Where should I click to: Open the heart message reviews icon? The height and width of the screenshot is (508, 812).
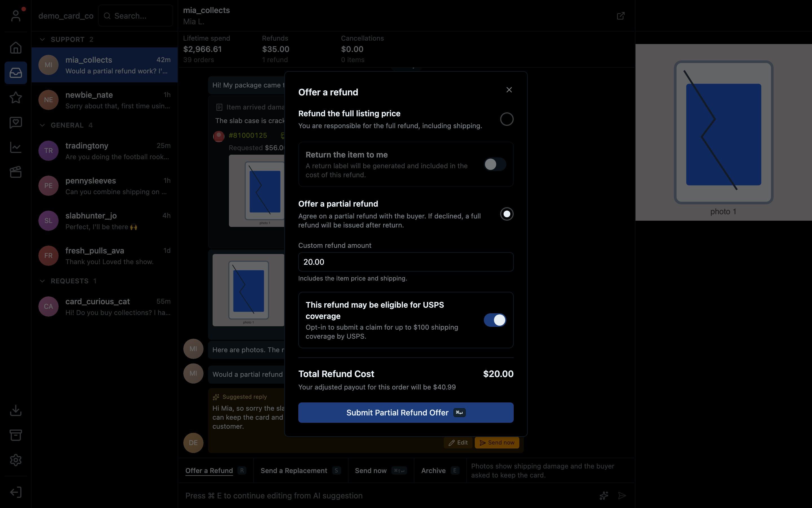[x=16, y=122]
